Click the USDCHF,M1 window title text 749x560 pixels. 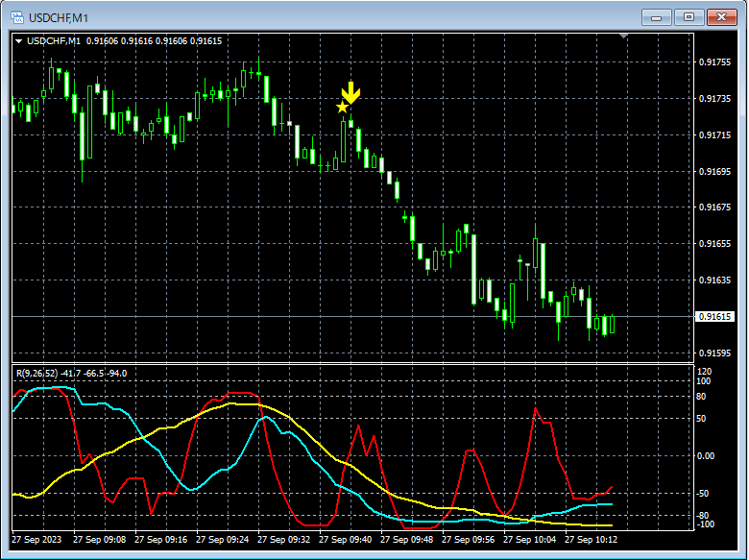[59, 18]
